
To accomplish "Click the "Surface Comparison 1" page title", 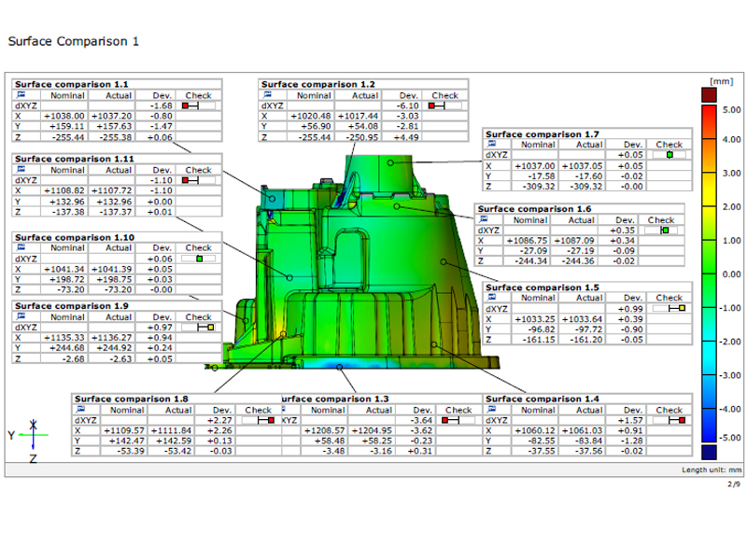I will (73, 42).
